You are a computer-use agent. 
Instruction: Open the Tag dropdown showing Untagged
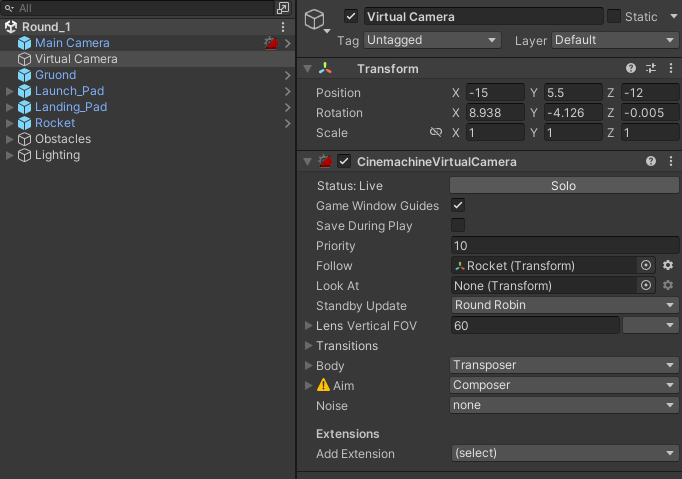coord(432,40)
